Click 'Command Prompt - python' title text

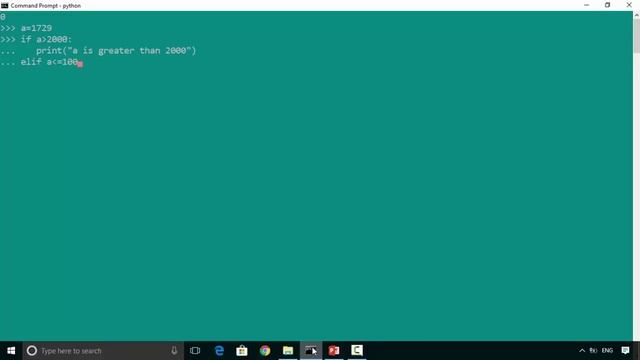pyautogui.click(x=46, y=6)
